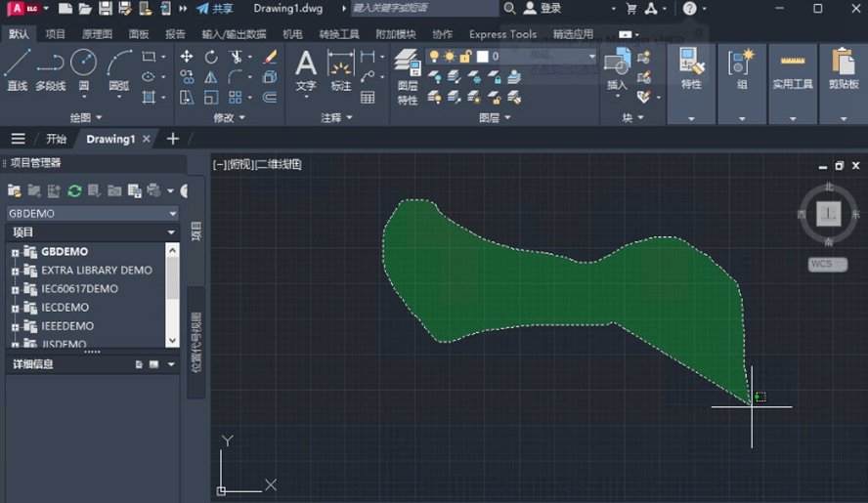Image resolution: width=868 pixels, height=503 pixels.
Task: Click the white layer color swatch
Action: [x=483, y=56]
